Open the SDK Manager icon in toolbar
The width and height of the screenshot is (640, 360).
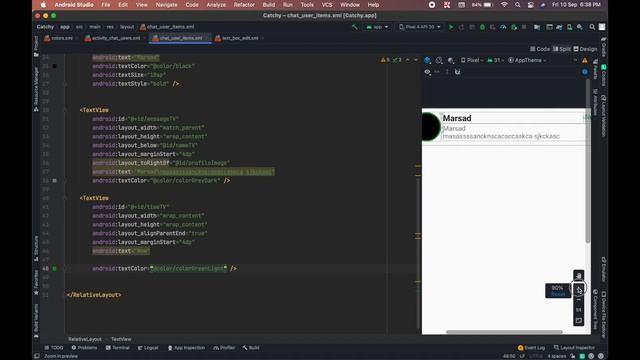tap(580, 27)
